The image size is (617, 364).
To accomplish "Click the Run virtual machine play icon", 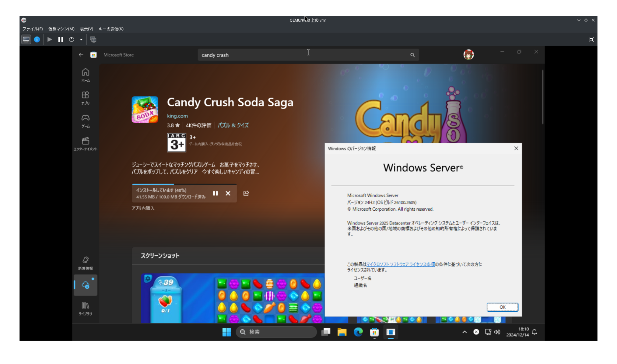I will 50,39.
